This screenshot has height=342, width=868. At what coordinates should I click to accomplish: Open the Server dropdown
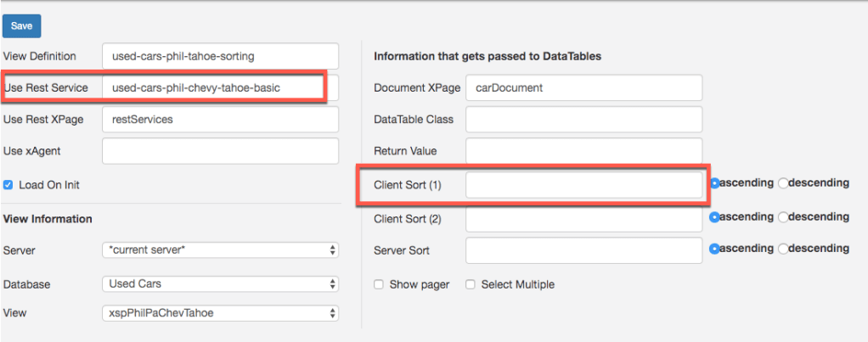tap(220, 250)
